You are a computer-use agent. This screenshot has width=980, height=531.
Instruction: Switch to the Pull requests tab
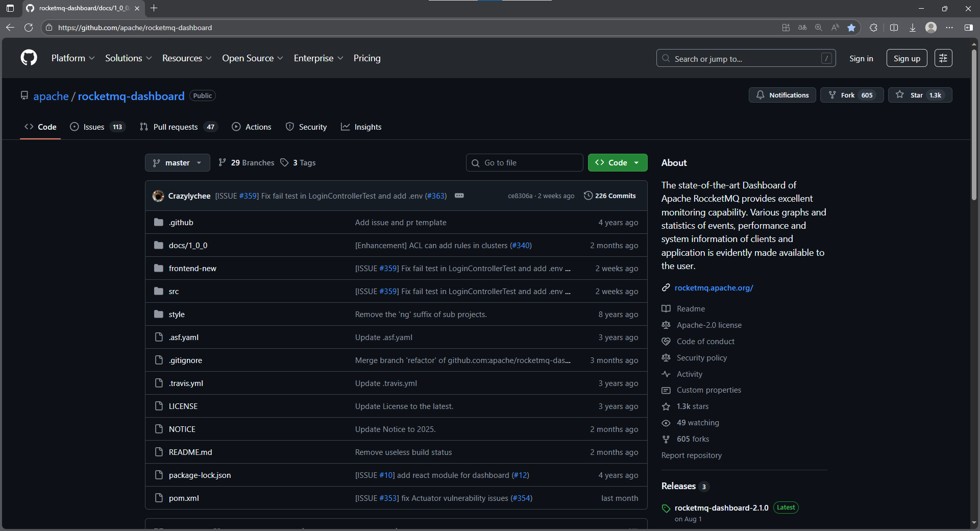176,127
